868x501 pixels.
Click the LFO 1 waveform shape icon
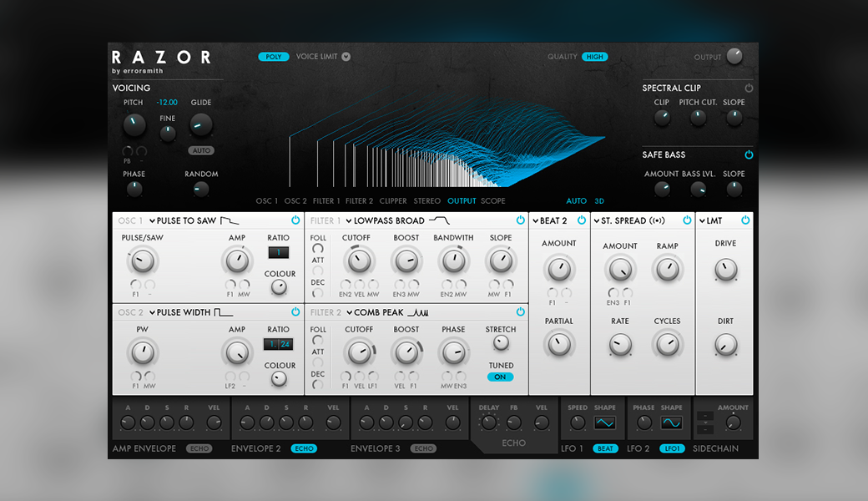[604, 423]
